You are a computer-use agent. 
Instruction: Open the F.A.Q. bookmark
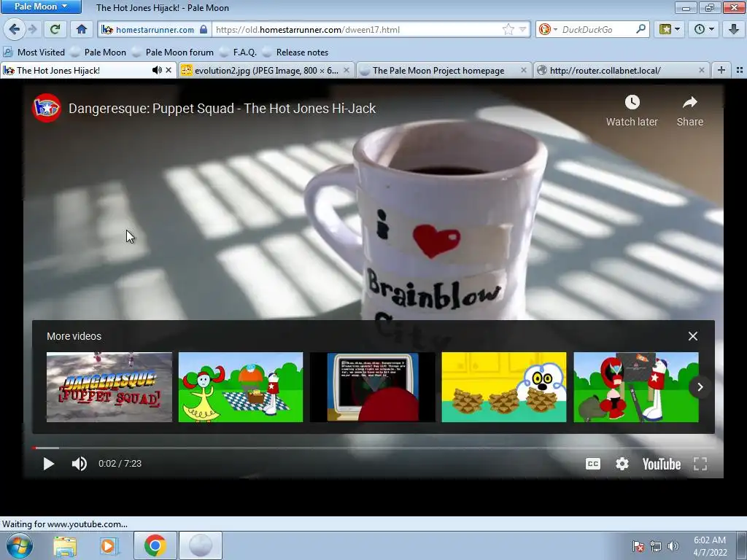[239, 52]
